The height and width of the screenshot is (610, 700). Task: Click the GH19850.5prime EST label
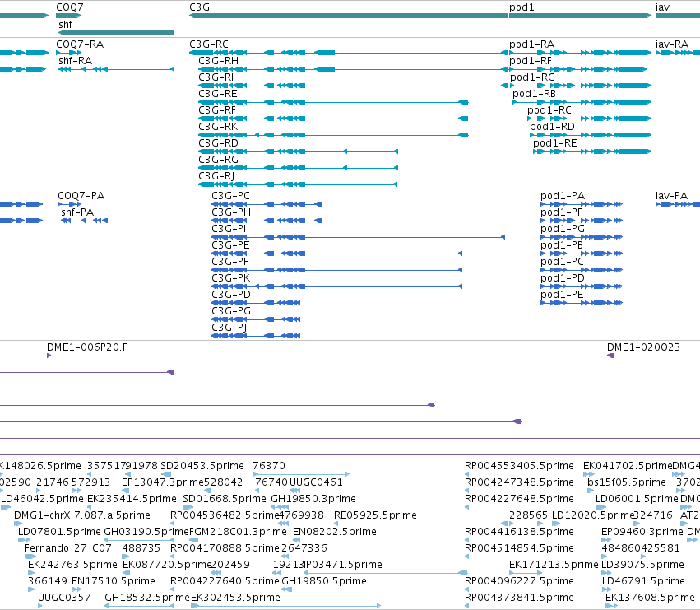[324, 581]
